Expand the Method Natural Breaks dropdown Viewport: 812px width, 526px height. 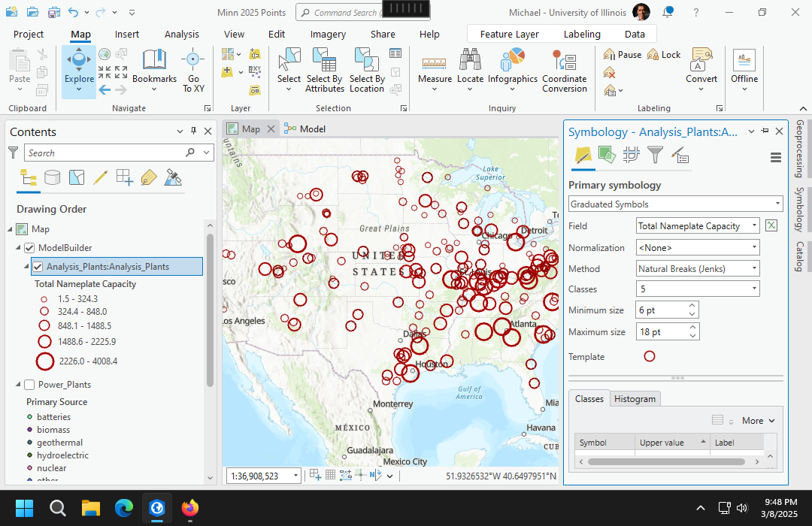coord(698,268)
